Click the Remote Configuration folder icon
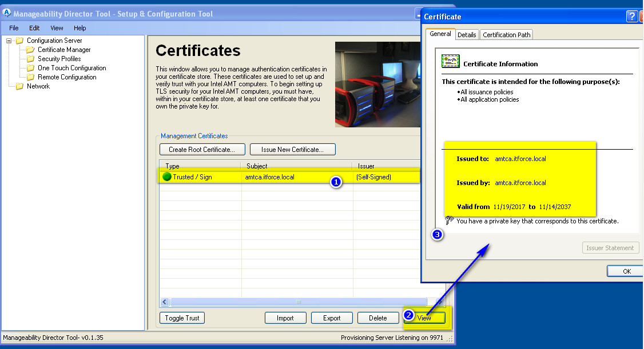Viewport: 644px width, 349px height. pyautogui.click(x=30, y=77)
